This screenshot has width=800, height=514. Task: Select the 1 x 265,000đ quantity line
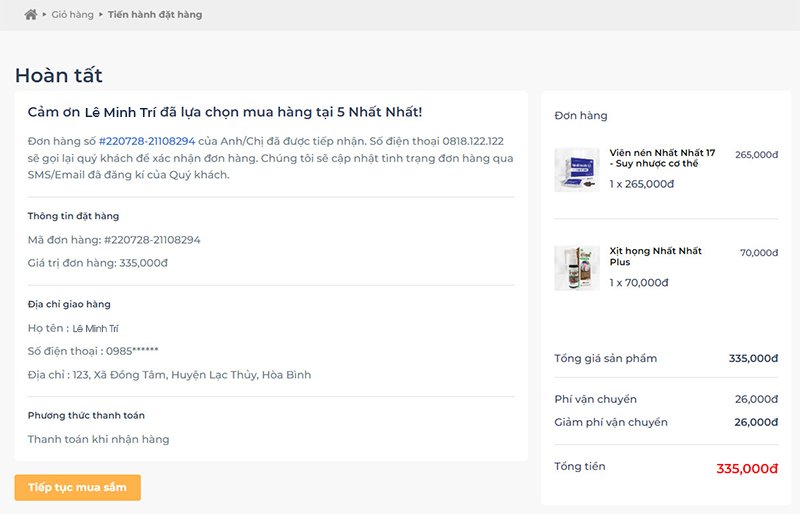pos(642,184)
